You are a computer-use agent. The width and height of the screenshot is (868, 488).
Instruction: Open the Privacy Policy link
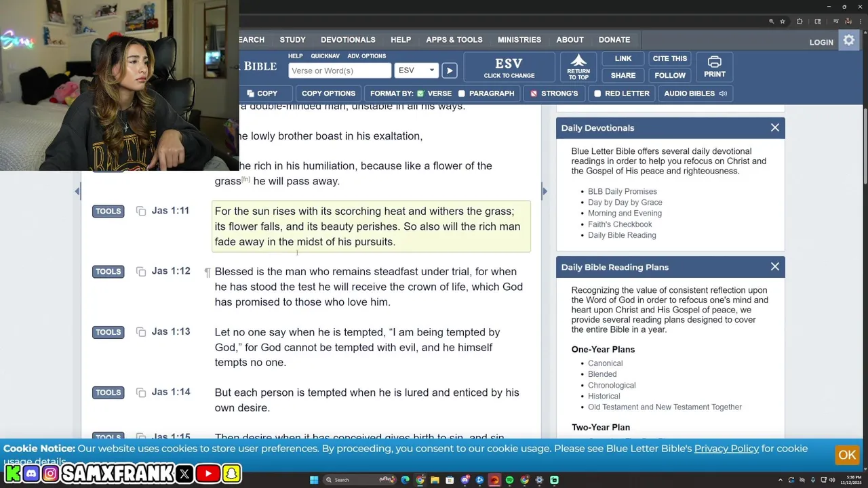coord(726,449)
